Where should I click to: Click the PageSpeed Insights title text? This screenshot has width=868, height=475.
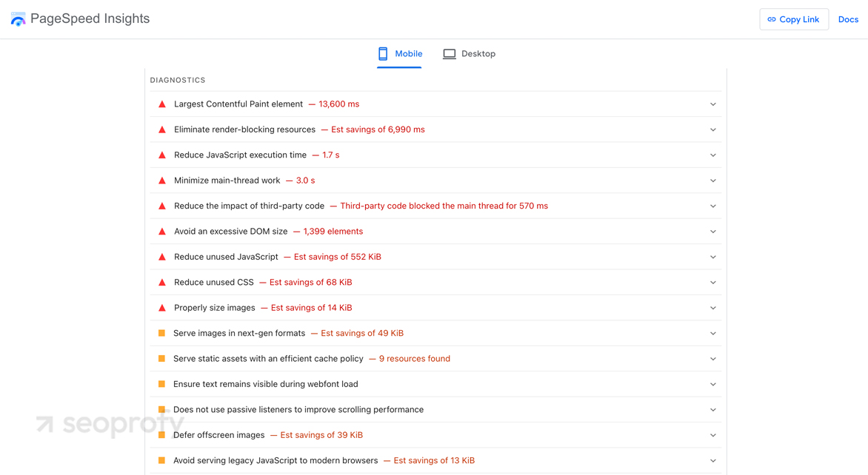[x=90, y=18]
